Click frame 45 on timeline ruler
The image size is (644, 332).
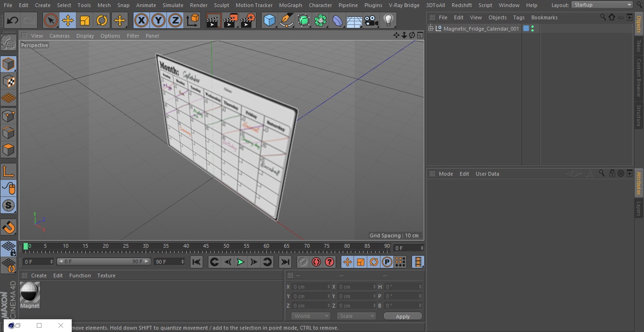pyautogui.click(x=206, y=246)
